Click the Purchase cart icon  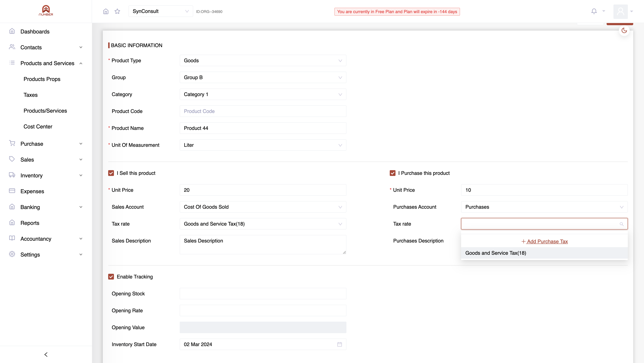[x=12, y=143]
